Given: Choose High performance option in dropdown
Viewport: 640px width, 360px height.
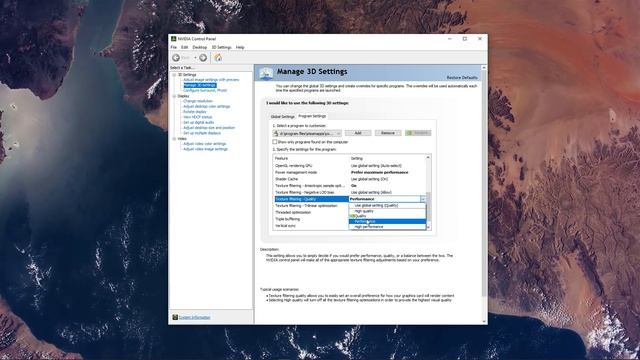Looking at the screenshot, I should [x=387, y=227].
